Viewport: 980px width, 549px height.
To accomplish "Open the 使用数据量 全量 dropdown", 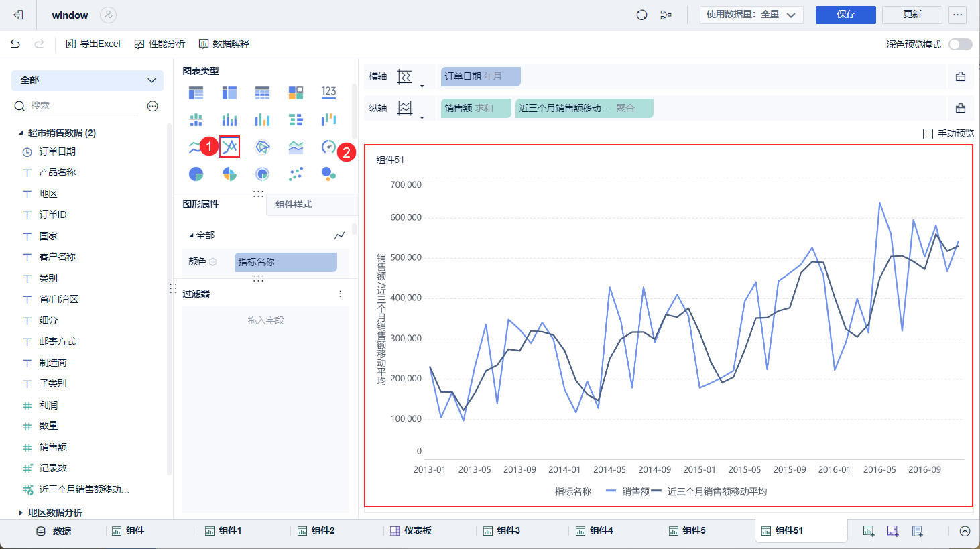I will (x=751, y=15).
